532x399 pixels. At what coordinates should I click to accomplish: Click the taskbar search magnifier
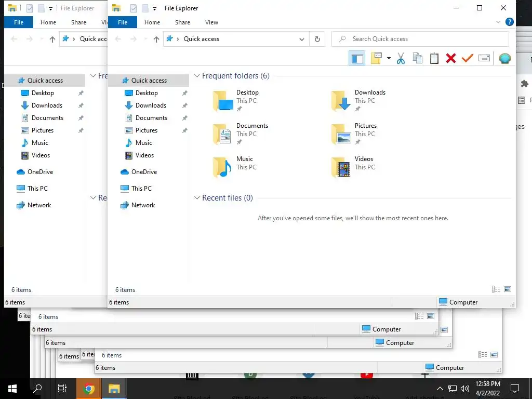[x=37, y=388]
